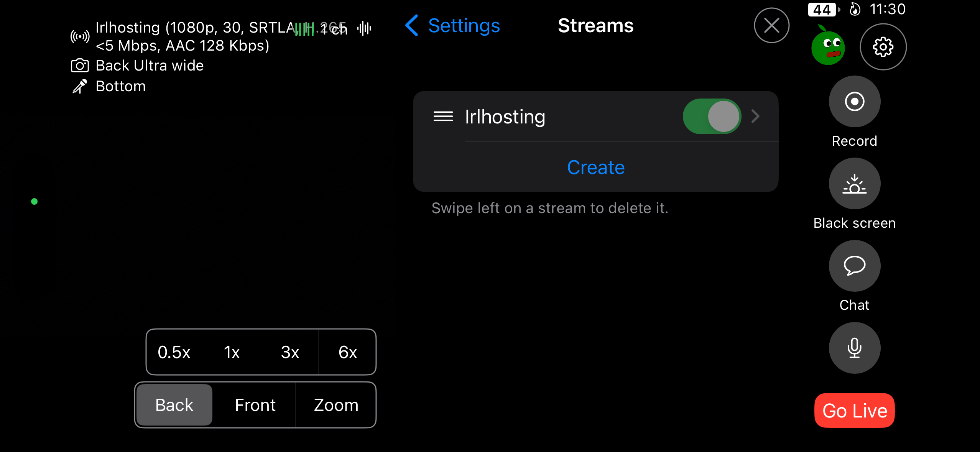Tap the green apple avatar icon
Screen dimensions: 980x452
pos(828,47)
